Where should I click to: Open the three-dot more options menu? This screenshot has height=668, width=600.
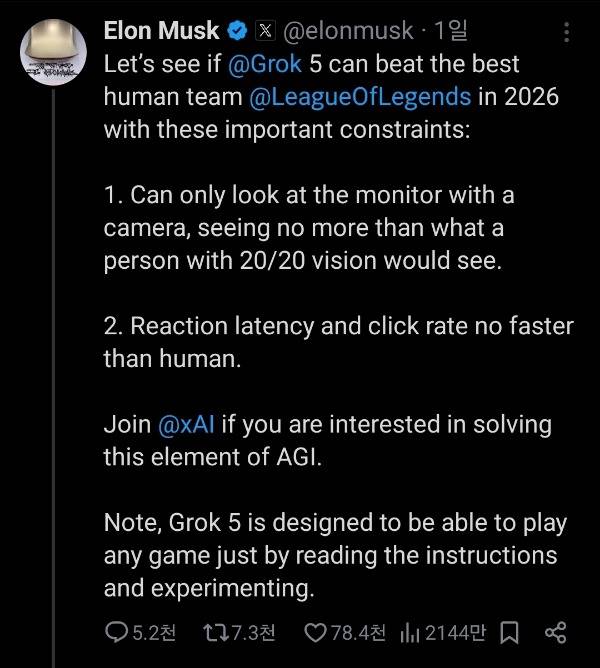pos(567,32)
